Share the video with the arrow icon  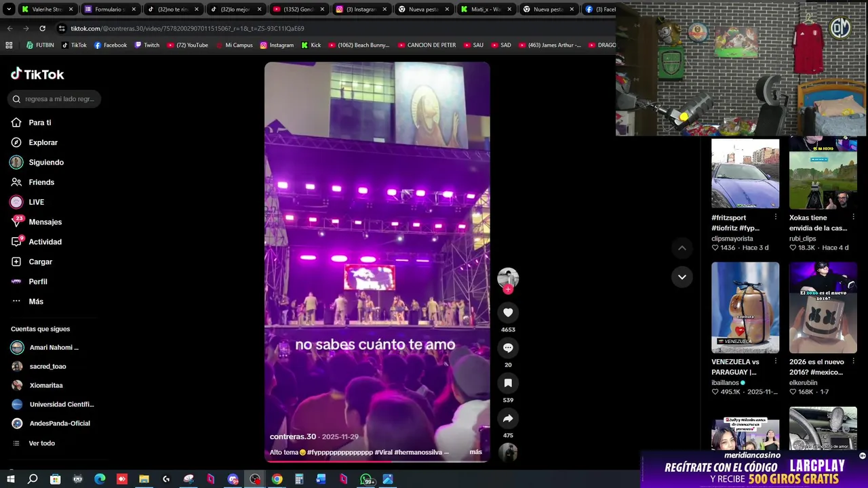[508, 418]
